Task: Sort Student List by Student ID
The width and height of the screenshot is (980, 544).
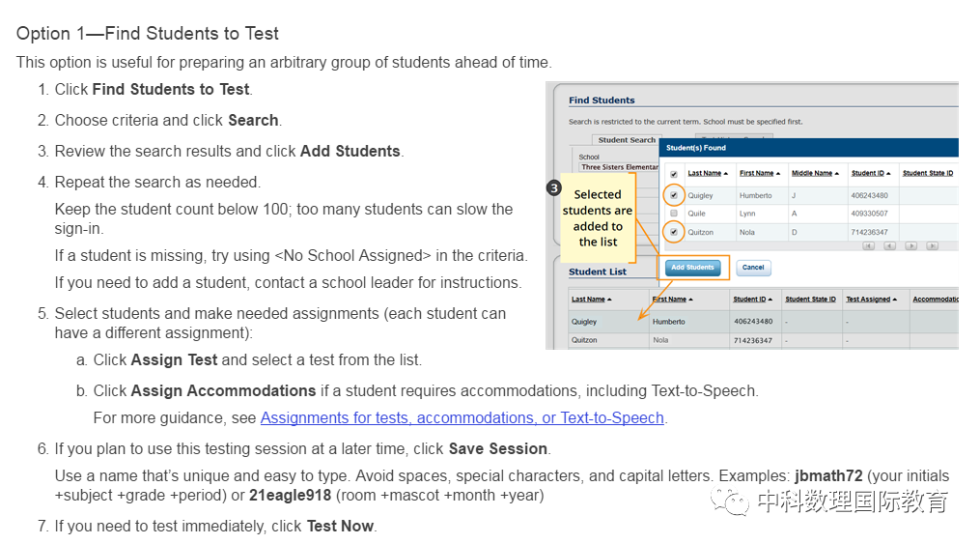Action: (753, 300)
